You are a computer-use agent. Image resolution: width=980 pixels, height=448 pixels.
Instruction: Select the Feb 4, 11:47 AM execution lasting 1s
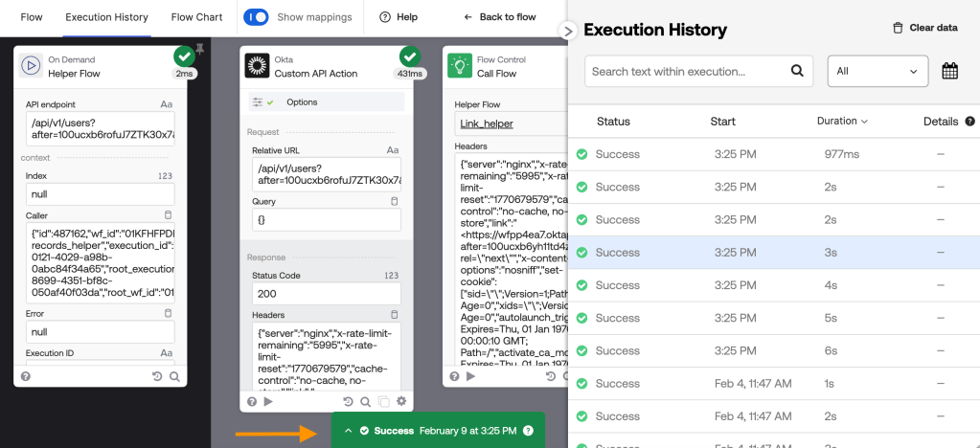click(x=774, y=384)
